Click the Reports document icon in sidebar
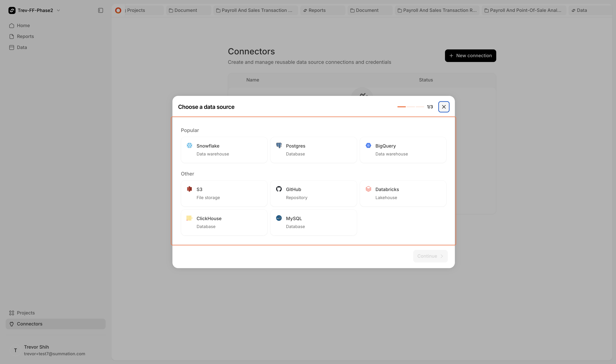616x364 pixels. [12, 36]
